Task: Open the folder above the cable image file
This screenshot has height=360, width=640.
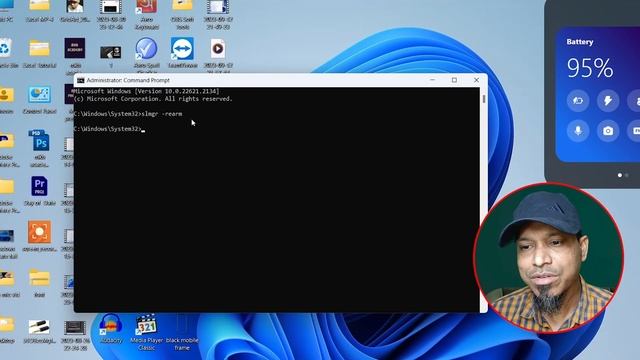Action: pyautogui.click(x=39, y=278)
